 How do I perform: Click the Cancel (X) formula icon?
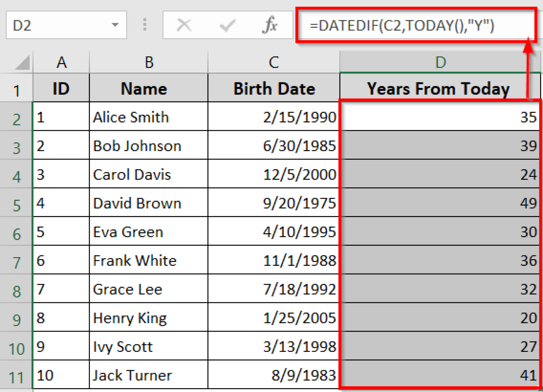point(184,25)
